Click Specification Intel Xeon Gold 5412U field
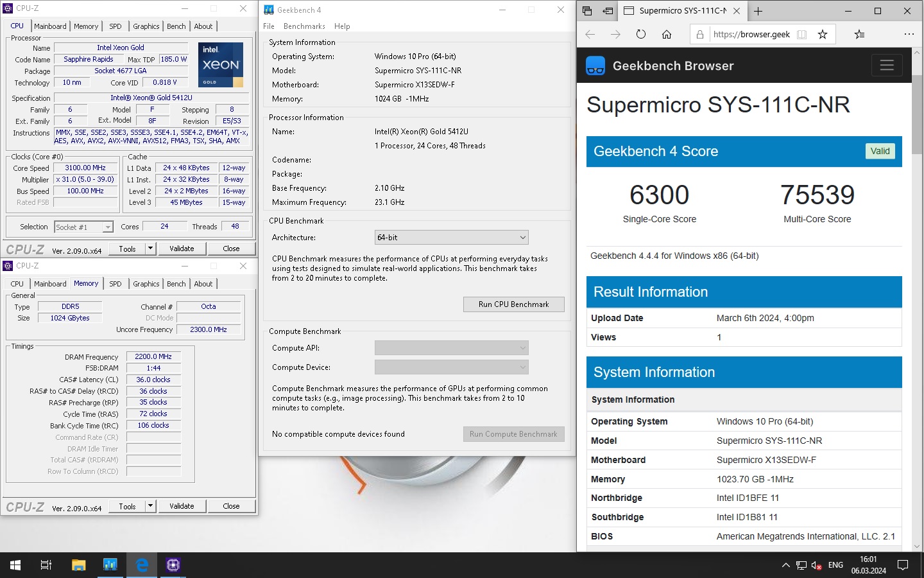This screenshot has height=578, width=924. tap(151, 98)
